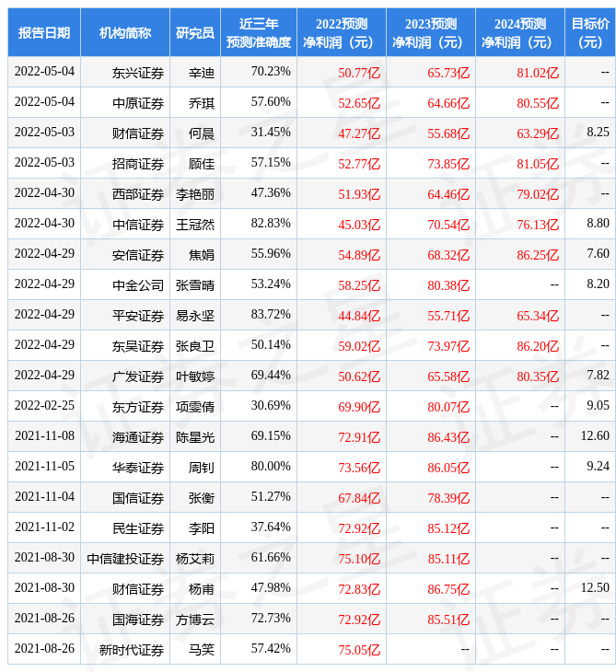Click accuracy value 82.83%
Screen dimensions: 616x672
click(271, 224)
